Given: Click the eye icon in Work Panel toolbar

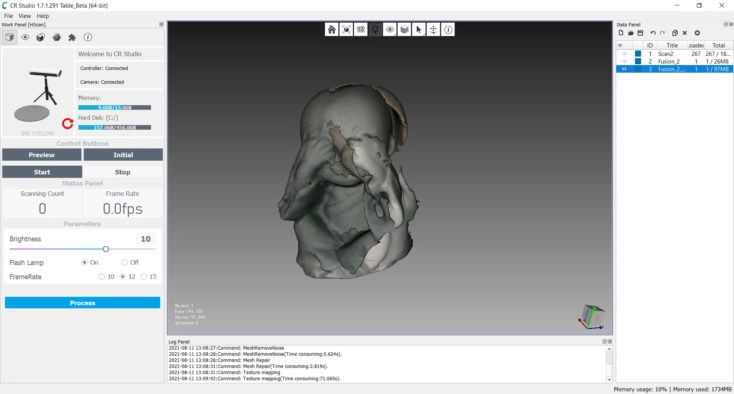Looking at the screenshot, I should coord(25,37).
